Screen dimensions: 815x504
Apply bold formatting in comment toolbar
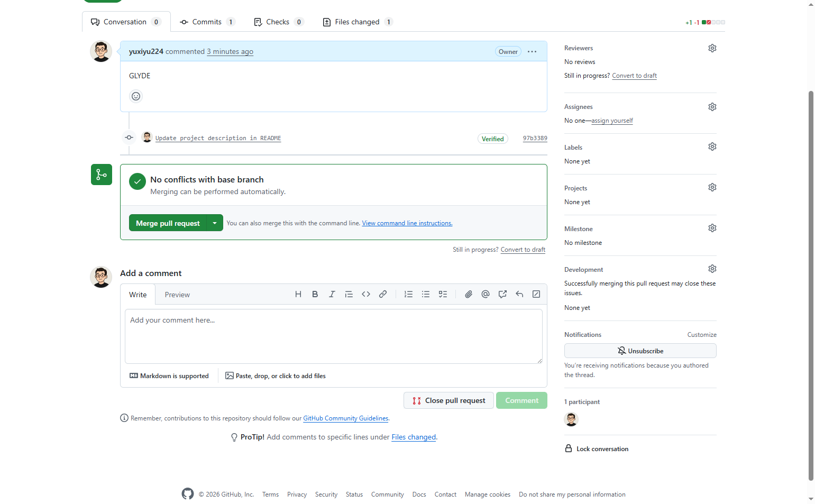pos(315,294)
